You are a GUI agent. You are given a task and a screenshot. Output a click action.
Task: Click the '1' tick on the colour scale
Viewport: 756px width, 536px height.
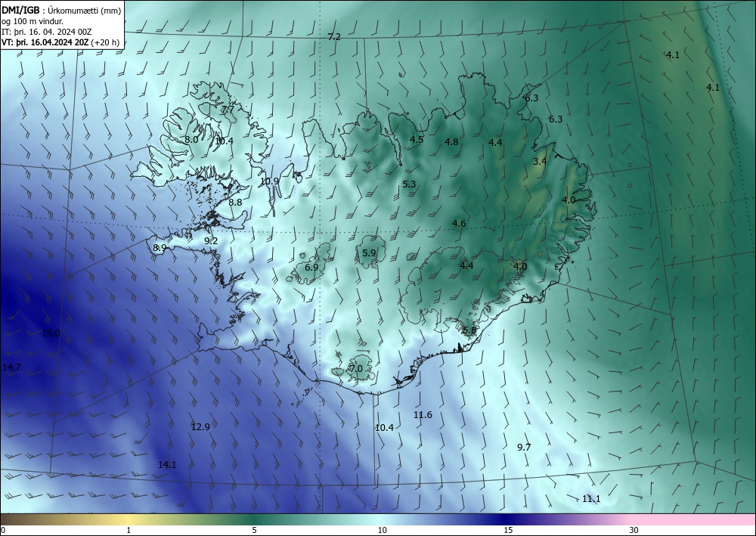129,531
